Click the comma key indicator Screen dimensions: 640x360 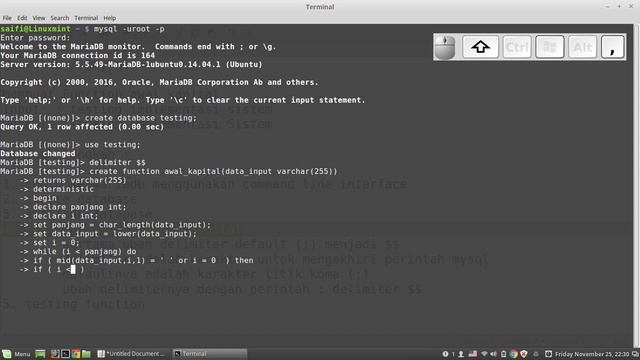(613, 47)
